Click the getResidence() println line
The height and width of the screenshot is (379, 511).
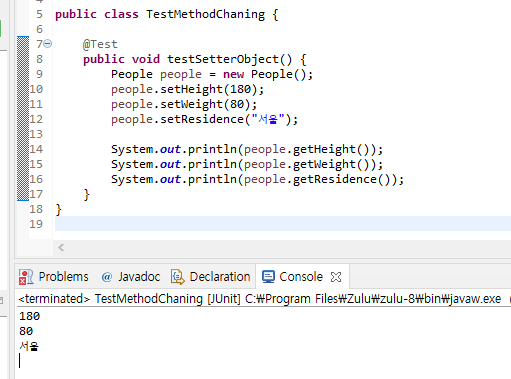[257, 179]
